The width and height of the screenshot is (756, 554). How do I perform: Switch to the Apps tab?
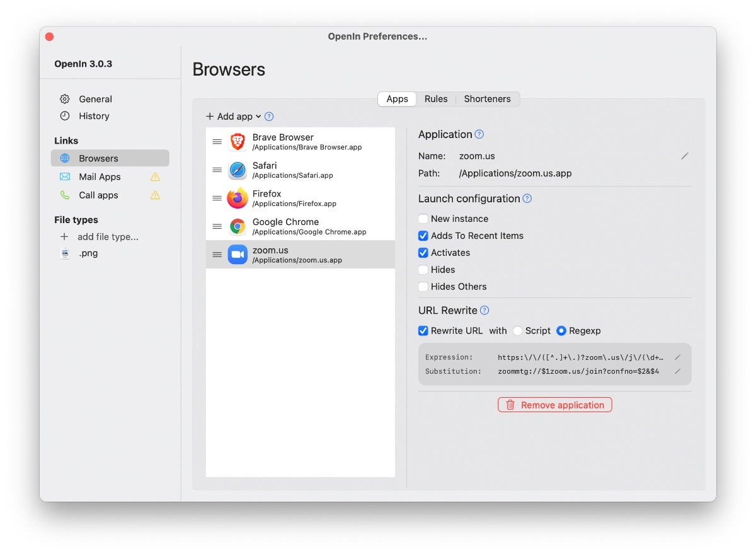tap(397, 99)
